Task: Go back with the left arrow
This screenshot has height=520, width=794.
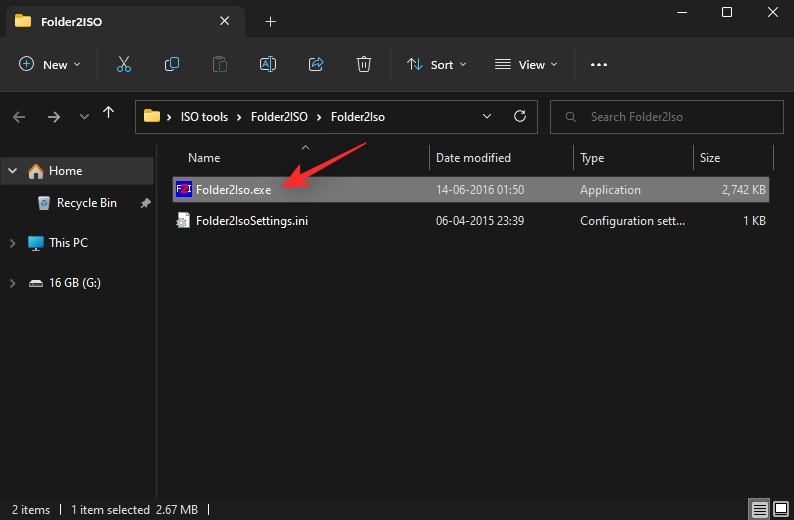Action: (x=19, y=117)
